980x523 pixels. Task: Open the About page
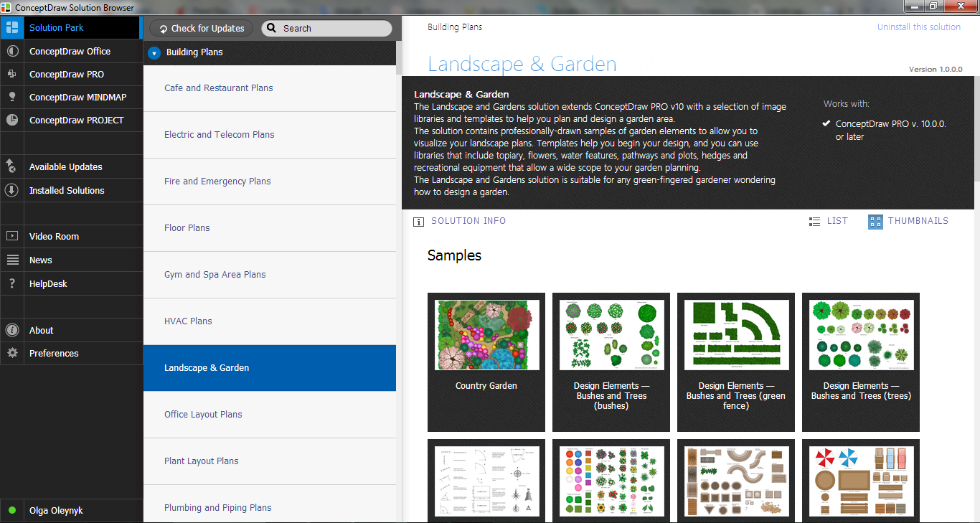pos(71,330)
